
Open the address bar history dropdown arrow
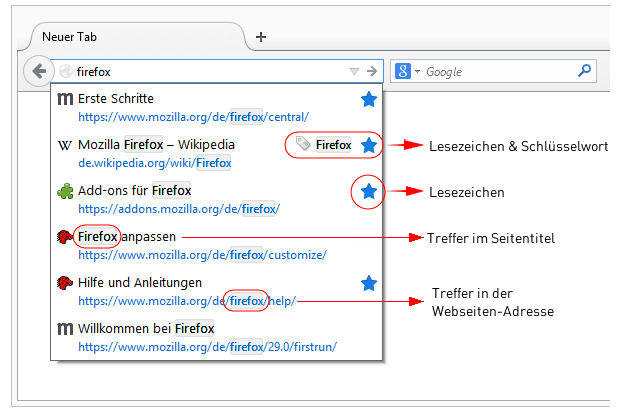tap(354, 72)
